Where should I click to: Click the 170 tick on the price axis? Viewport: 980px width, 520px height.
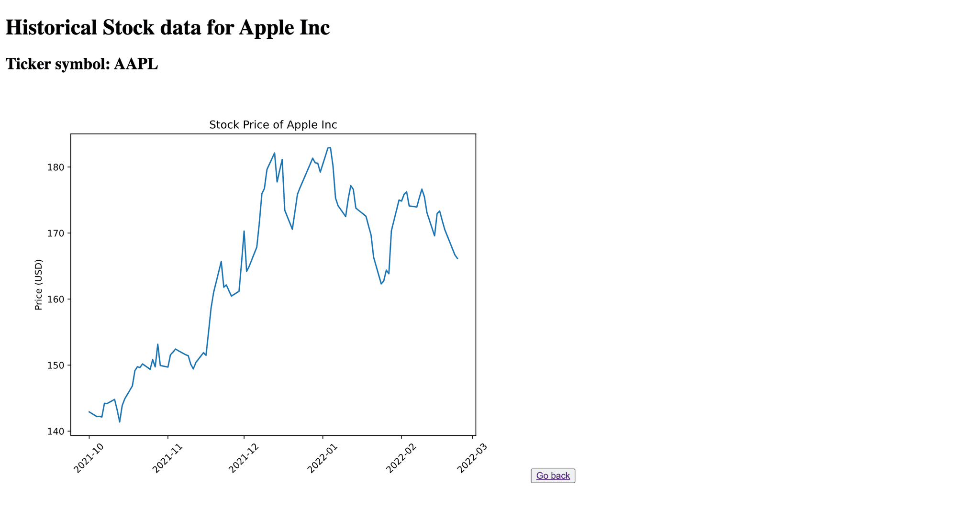coord(57,233)
